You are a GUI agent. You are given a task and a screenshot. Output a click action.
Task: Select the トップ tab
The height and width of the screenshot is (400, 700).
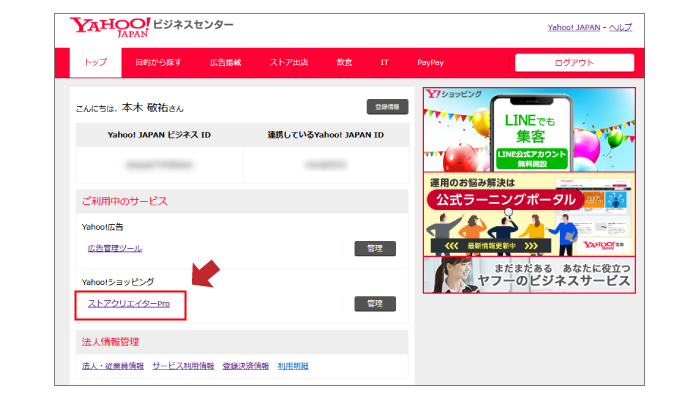point(96,62)
